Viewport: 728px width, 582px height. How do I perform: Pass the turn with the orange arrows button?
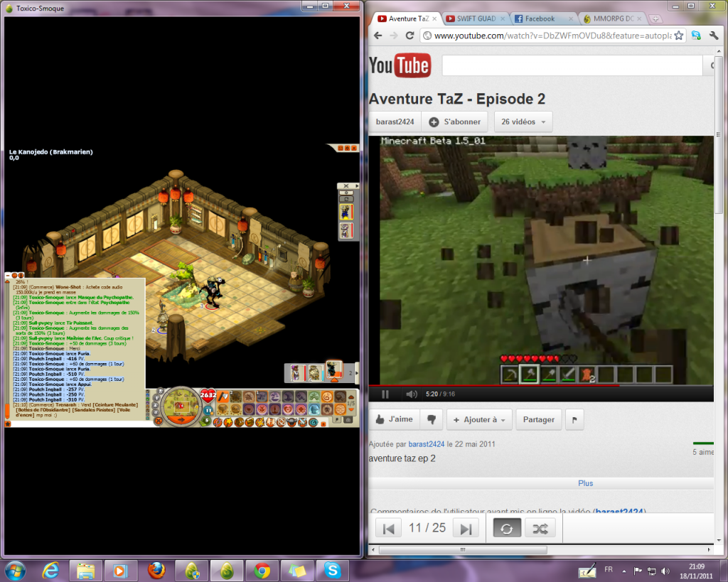(181, 419)
